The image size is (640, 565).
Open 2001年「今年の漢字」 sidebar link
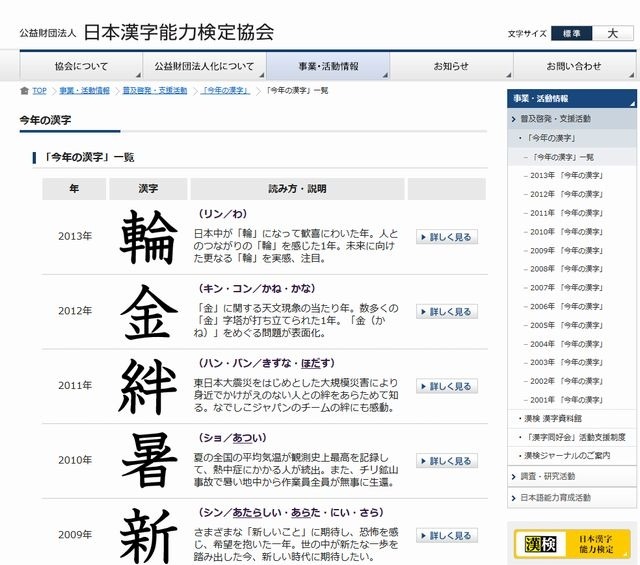point(567,400)
